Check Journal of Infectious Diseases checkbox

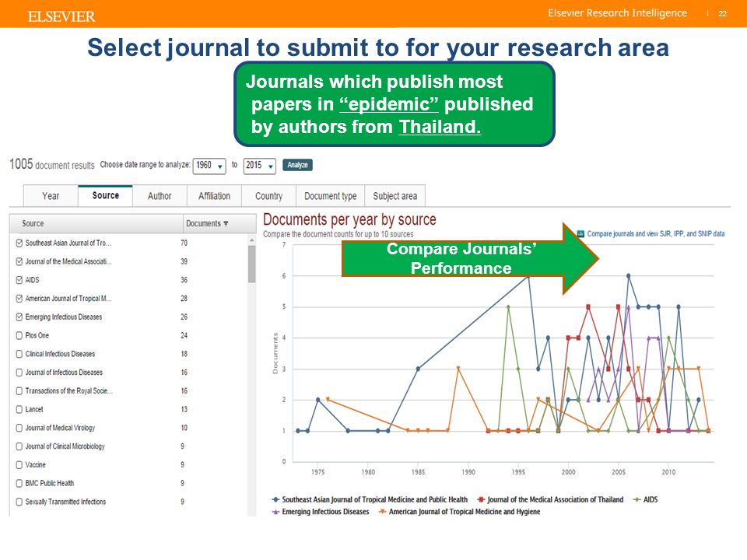(19, 373)
